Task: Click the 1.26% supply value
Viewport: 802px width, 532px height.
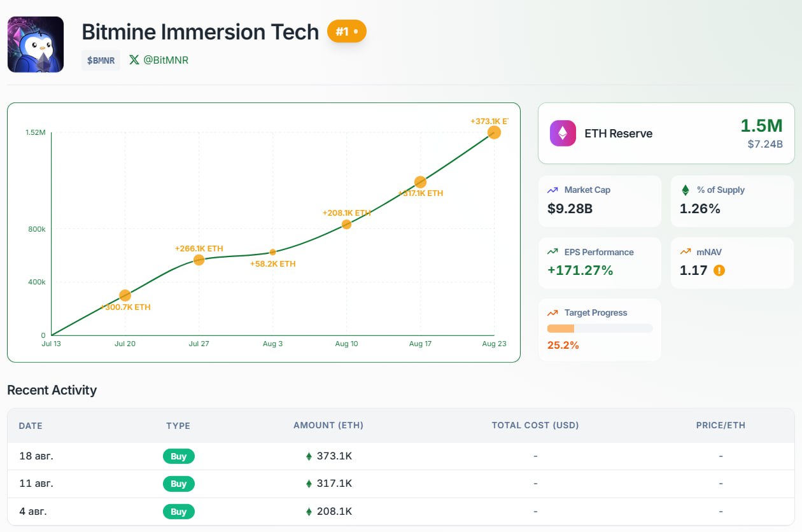Action: (x=700, y=208)
